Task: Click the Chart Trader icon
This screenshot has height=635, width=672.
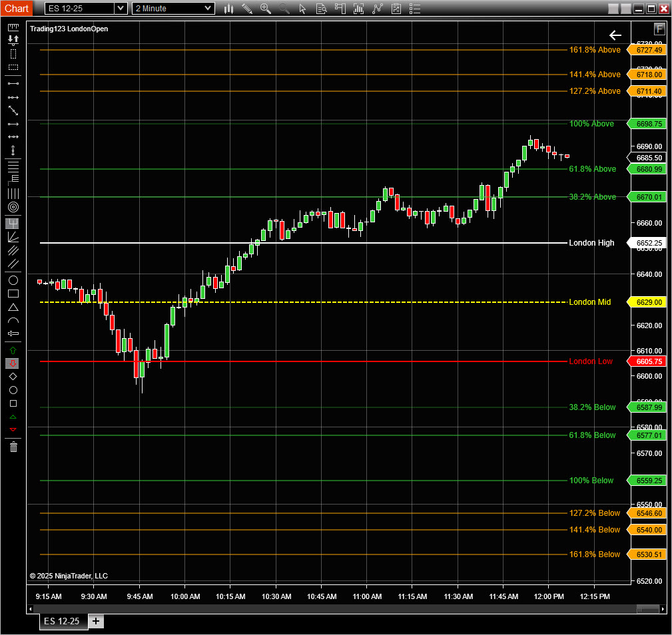Action: click(340, 9)
